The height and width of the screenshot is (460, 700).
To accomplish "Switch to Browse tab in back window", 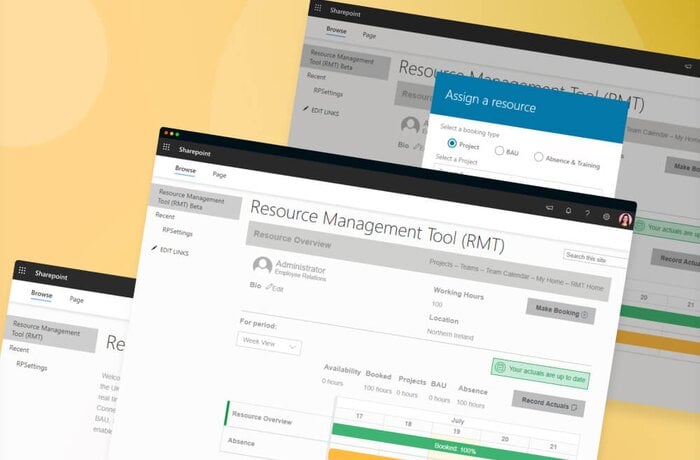I will coord(336,30).
